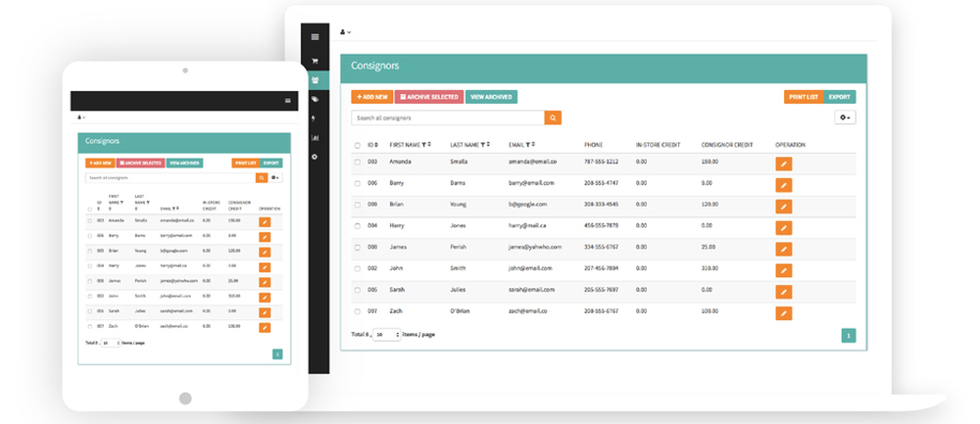Open the settings gear icon in laptop sidebar

click(315, 157)
